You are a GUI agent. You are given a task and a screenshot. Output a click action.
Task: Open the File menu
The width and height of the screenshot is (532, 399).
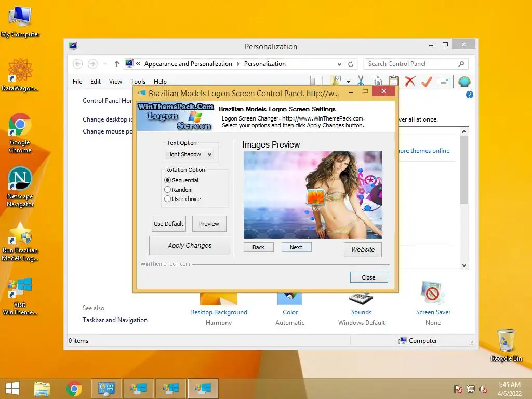(77, 82)
